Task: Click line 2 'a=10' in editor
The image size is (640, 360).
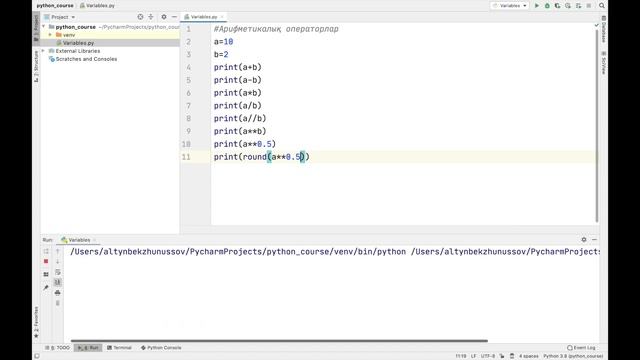Action: (x=223, y=42)
